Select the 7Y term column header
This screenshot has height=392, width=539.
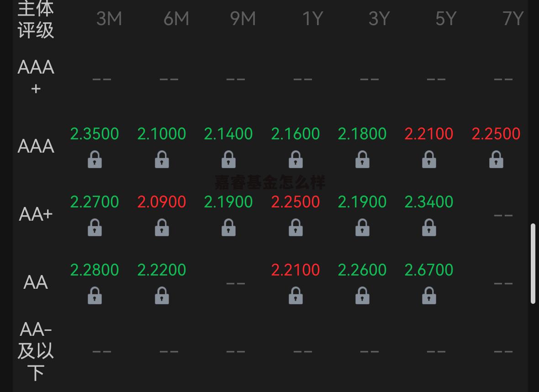(x=513, y=19)
